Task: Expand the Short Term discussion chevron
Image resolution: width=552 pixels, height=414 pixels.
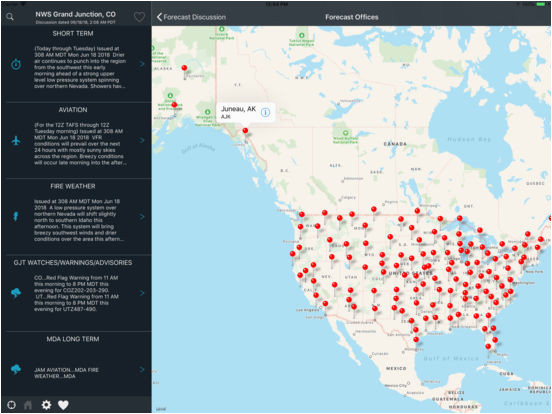Action: click(x=142, y=64)
